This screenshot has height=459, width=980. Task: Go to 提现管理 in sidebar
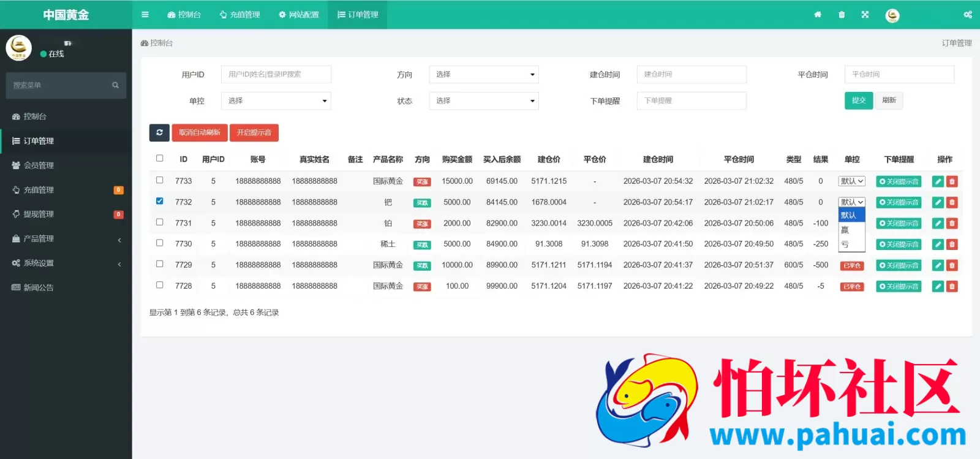coord(66,214)
